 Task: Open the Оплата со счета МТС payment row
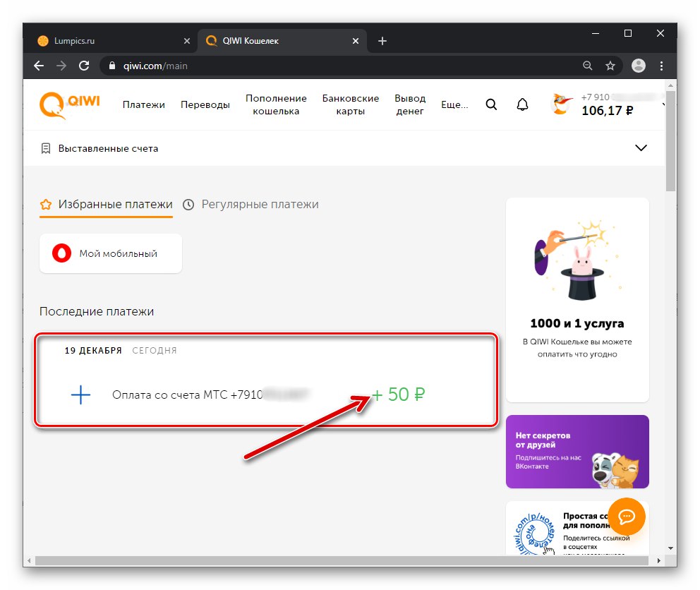[266, 395]
